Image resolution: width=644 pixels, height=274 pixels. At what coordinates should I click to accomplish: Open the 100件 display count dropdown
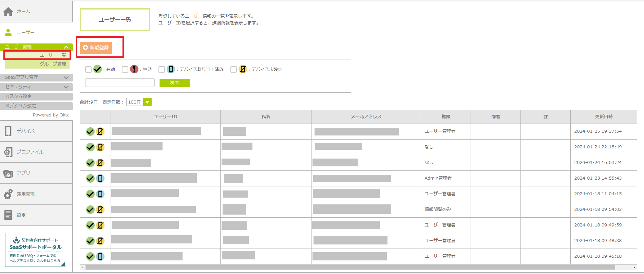click(147, 102)
